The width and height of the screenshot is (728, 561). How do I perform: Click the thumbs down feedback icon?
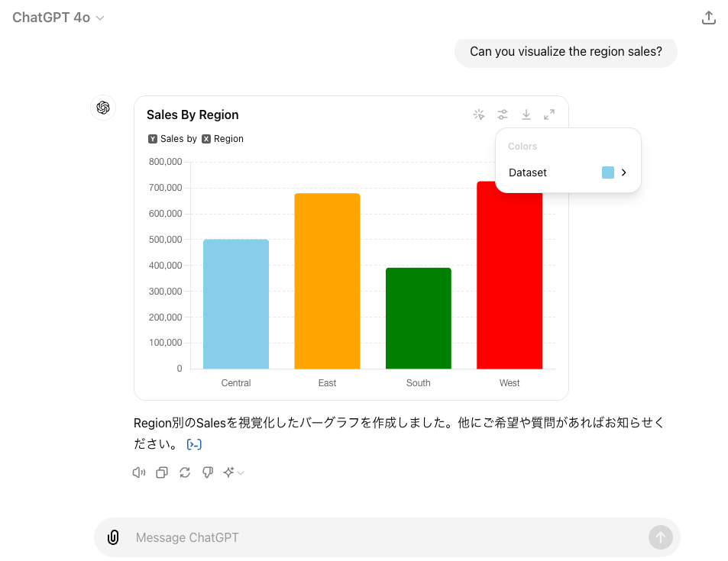point(207,472)
